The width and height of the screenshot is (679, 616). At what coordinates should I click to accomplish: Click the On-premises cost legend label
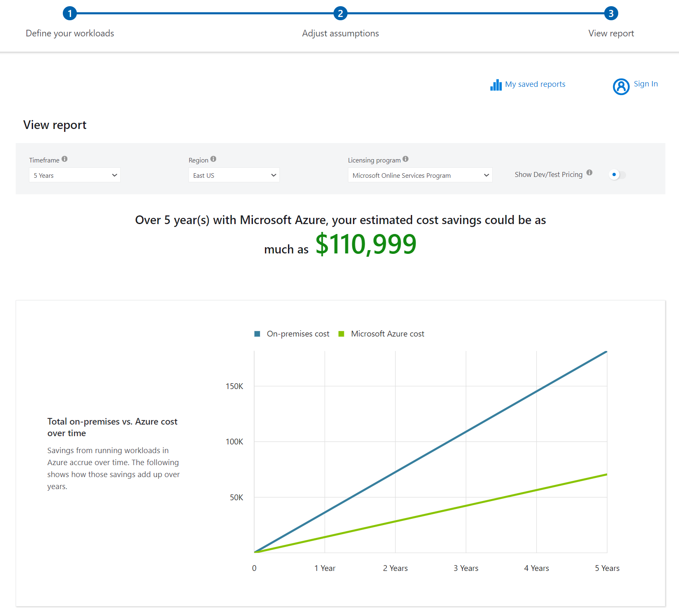298,334
